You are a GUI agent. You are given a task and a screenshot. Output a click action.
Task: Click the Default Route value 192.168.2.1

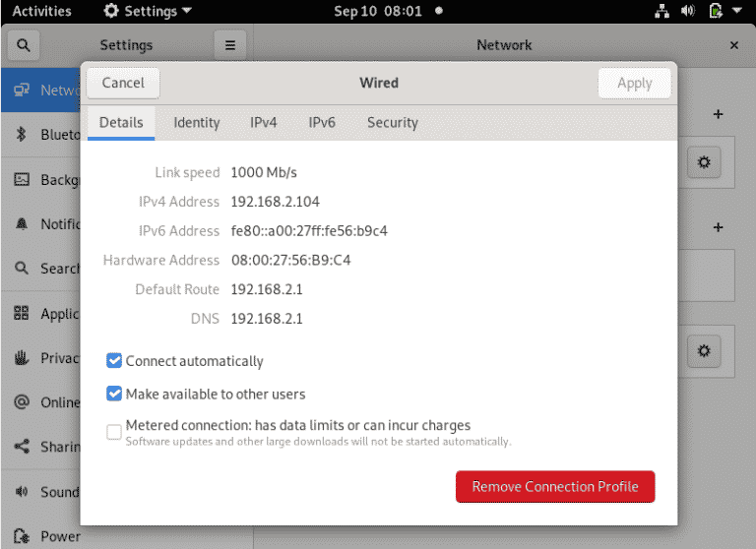[x=267, y=289]
